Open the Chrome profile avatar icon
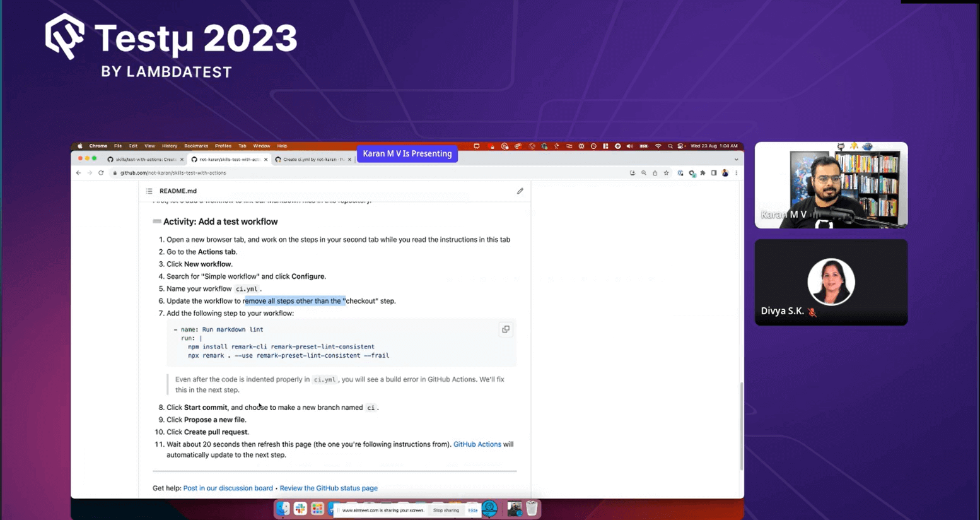The image size is (980, 520). (x=725, y=173)
